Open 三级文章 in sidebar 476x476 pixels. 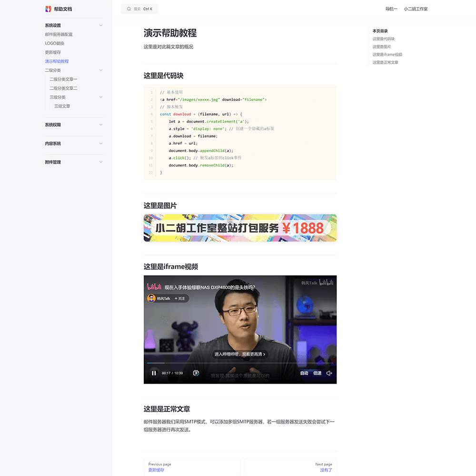click(62, 106)
